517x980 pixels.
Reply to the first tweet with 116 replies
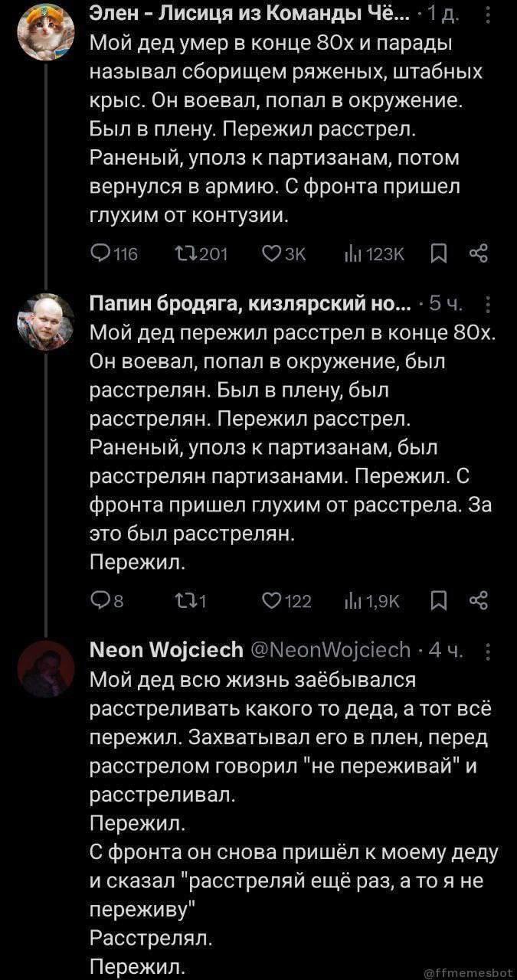coord(100,254)
